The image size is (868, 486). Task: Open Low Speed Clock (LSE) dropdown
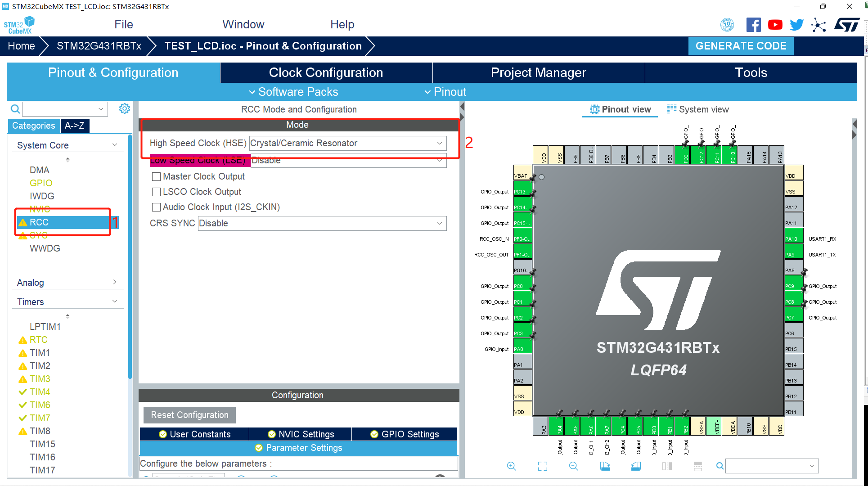click(349, 161)
